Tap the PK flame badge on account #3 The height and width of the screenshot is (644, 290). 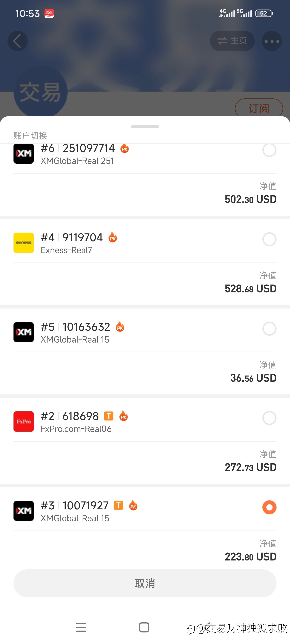133,506
